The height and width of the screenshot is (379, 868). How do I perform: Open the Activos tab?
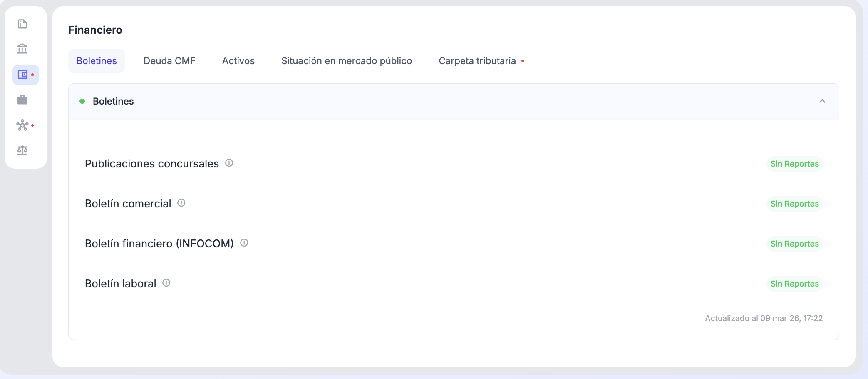point(238,61)
